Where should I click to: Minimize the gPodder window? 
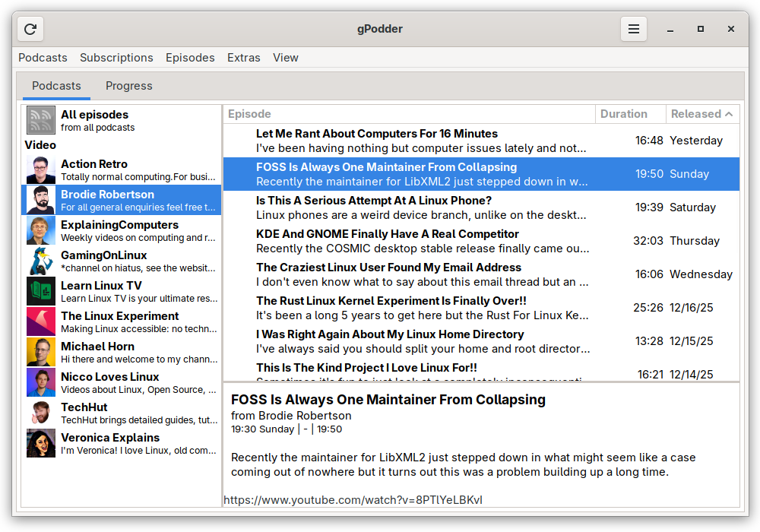(x=670, y=29)
